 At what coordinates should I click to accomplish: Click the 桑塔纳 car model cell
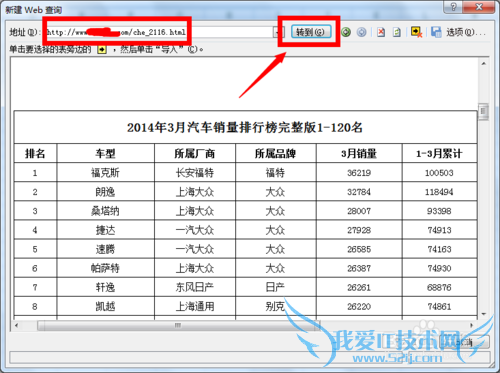click(105, 211)
